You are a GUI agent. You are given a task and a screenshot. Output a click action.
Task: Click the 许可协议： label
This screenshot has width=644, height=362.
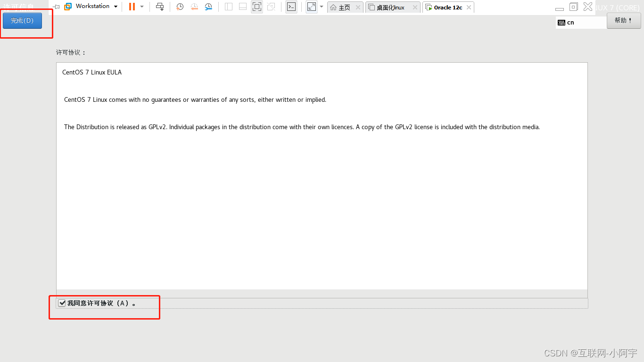(x=71, y=52)
